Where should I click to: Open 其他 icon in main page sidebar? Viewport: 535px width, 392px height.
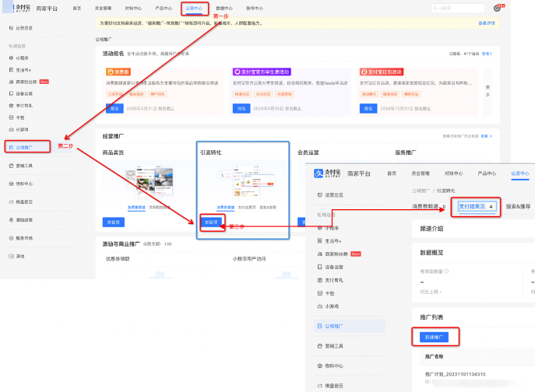[x=11, y=256]
